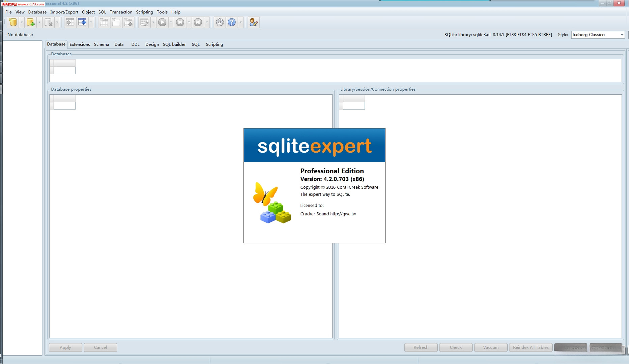Viewport: 629px width, 364px height.
Task: Click 'Professional Edition' heading text
Action: [x=332, y=171]
